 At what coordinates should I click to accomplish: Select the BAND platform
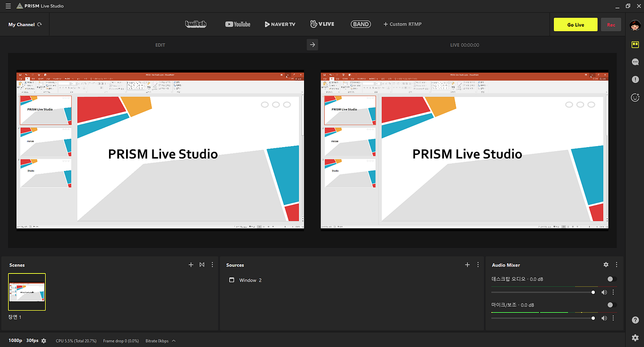[361, 24]
